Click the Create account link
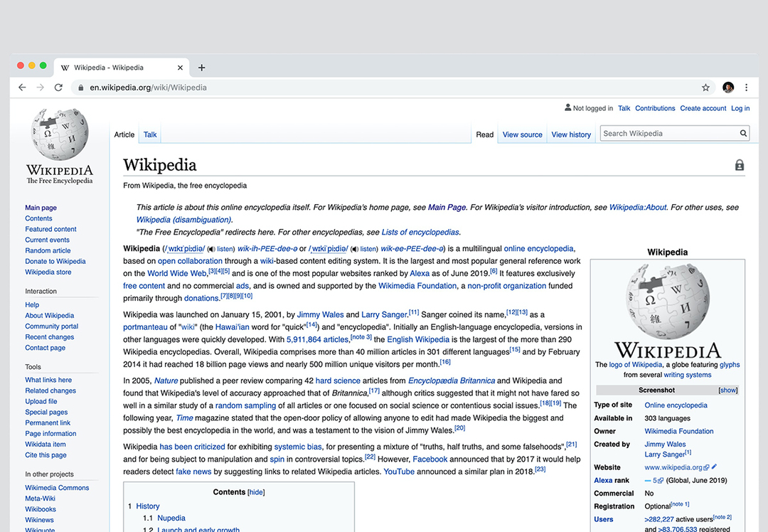 click(x=703, y=108)
